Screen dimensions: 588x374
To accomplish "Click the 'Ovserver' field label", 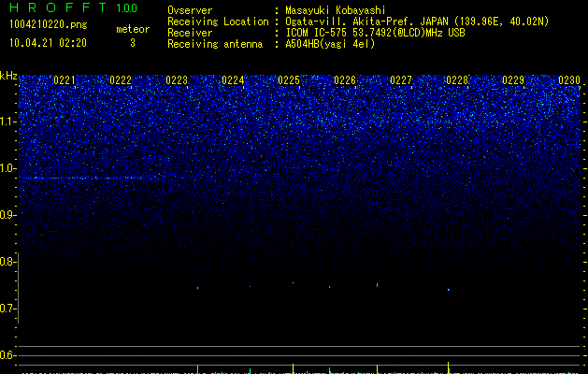I will 190,10.
